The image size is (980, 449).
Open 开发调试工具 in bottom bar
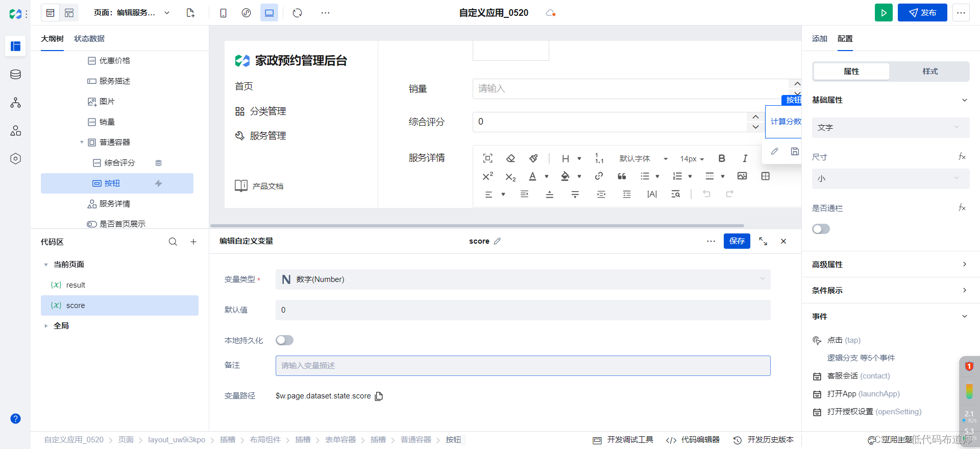(623, 440)
